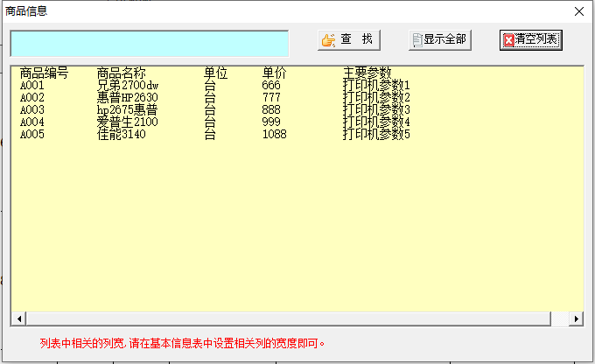
Task: Select product code A004
Action: coord(32,122)
